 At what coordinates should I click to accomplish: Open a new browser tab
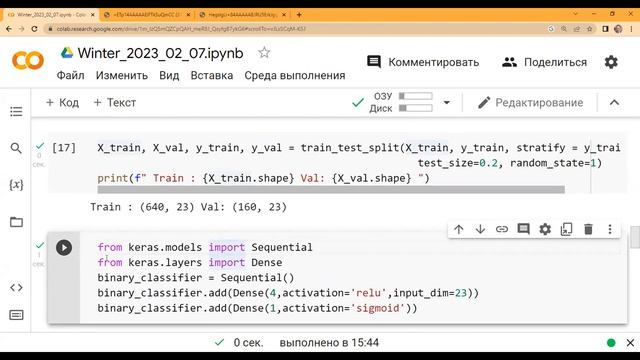click(299, 15)
